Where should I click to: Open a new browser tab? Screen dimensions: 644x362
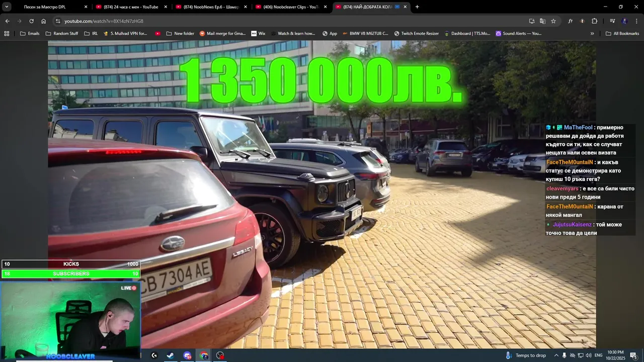417,7
